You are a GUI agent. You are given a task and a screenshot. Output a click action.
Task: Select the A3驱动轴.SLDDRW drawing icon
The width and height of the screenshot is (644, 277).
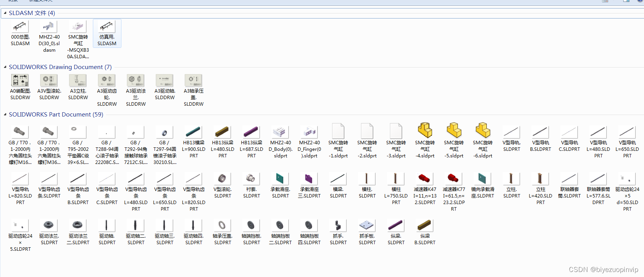[x=165, y=80]
